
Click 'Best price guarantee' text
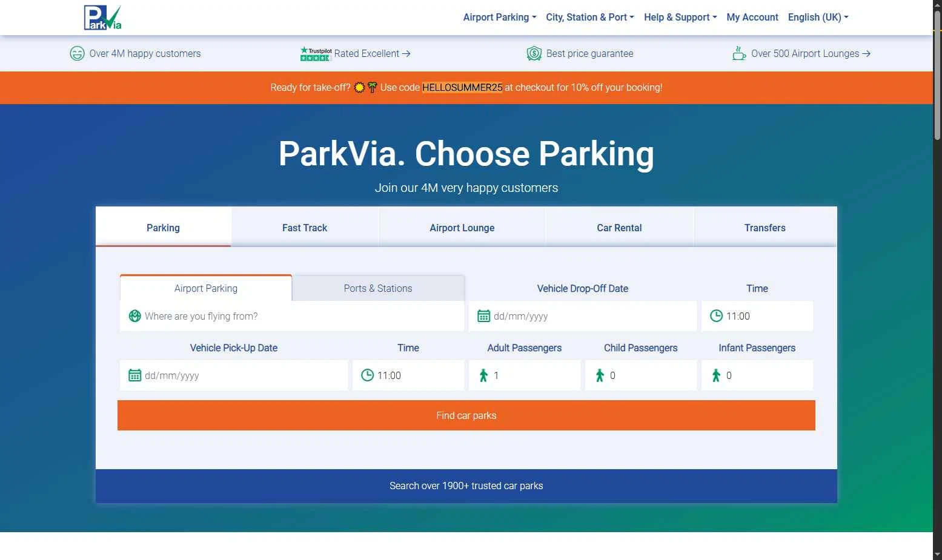589,53
